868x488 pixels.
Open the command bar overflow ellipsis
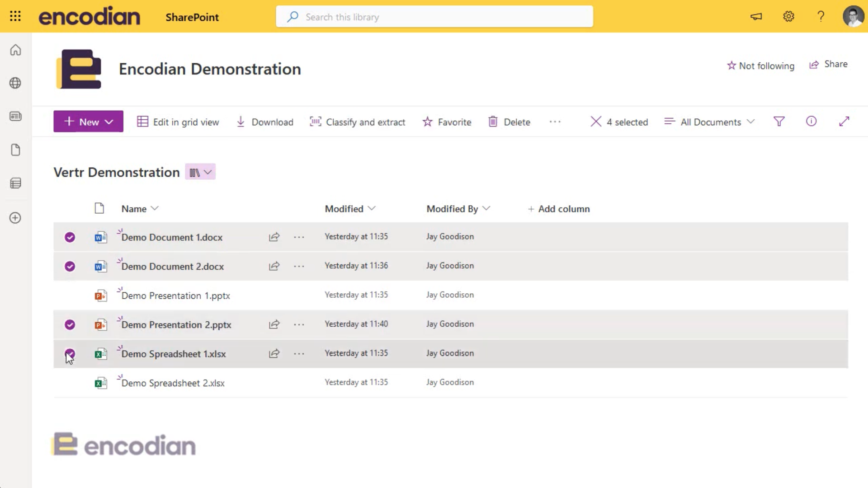tap(555, 122)
